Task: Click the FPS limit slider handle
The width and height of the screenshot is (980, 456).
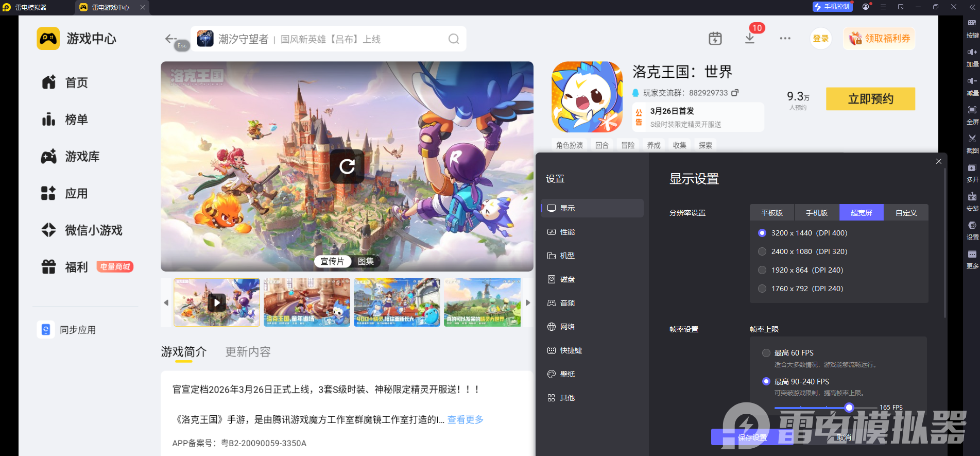Action: pos(849,408)
